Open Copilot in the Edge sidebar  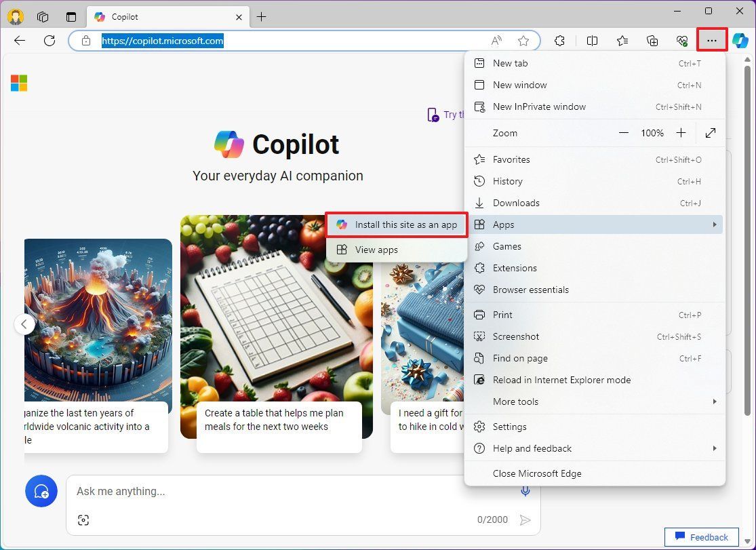(739, 41)
